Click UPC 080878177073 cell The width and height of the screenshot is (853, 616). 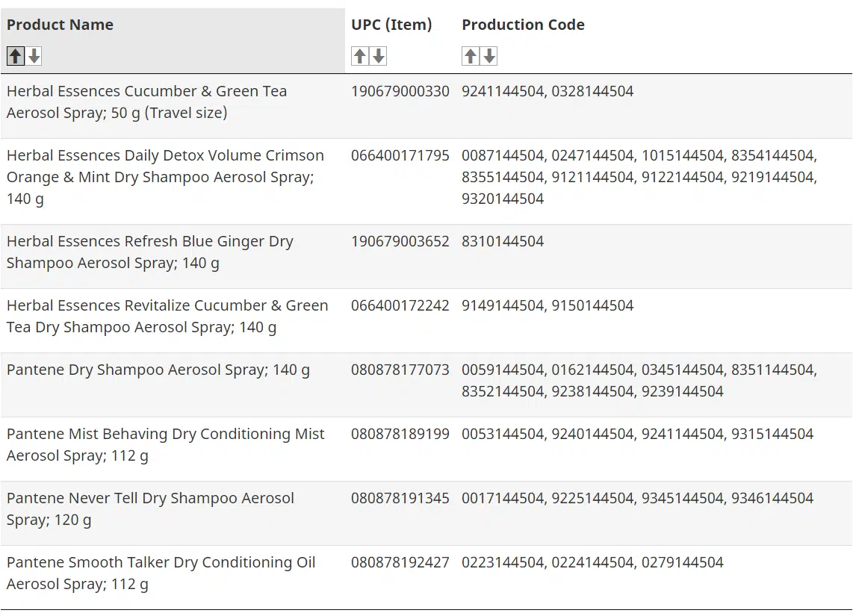pyautogui.click(x=400, y=370)
